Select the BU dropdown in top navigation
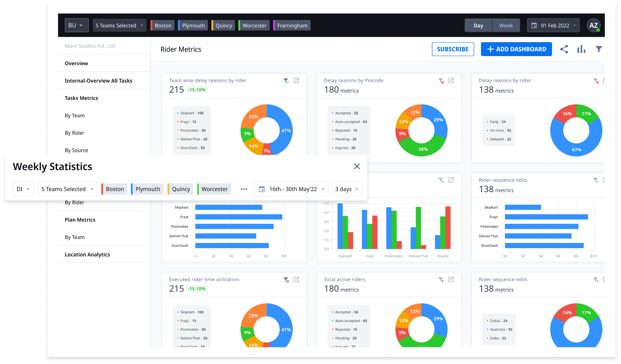The width and height of the screenshot is (621, 364). coord(76,25)
